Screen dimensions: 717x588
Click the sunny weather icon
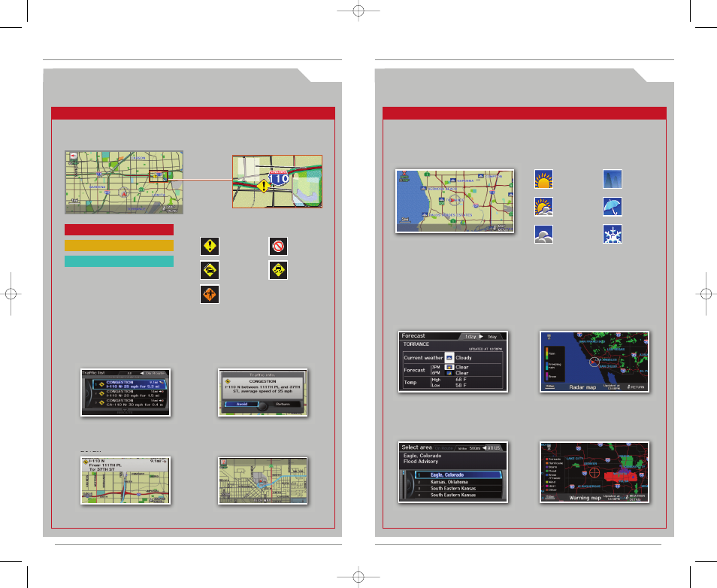pyautogui.click(x=543, y=179)
